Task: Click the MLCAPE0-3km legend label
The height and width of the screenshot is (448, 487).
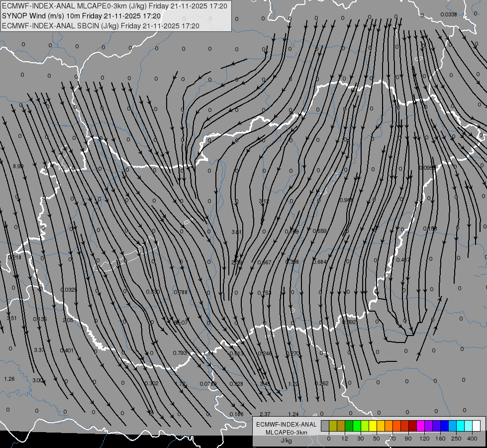Action: tap(287, 433)
